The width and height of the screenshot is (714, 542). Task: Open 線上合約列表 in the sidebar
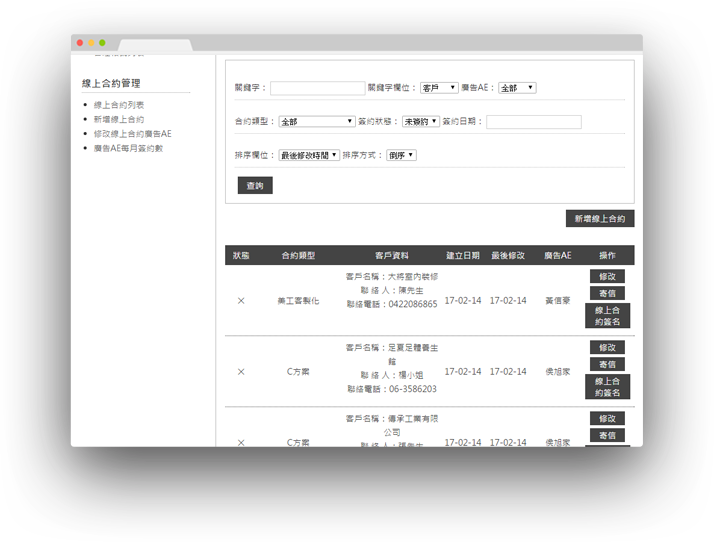tap(119, 104)
